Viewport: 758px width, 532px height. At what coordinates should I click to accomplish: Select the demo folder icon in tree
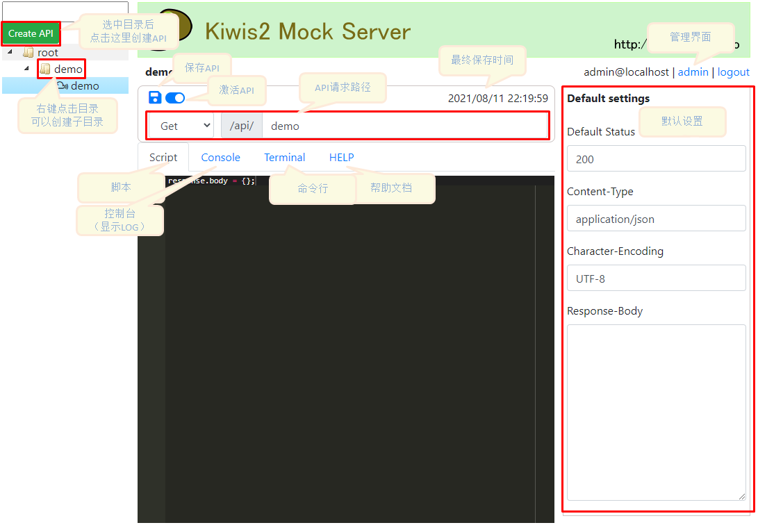point(45,69)
